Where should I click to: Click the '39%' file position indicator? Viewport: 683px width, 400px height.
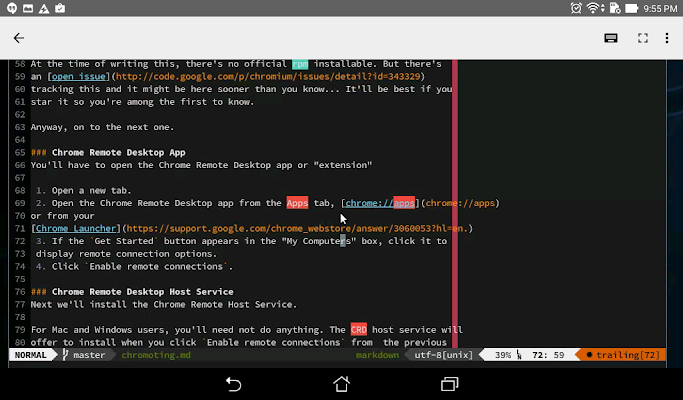(503, 355)
